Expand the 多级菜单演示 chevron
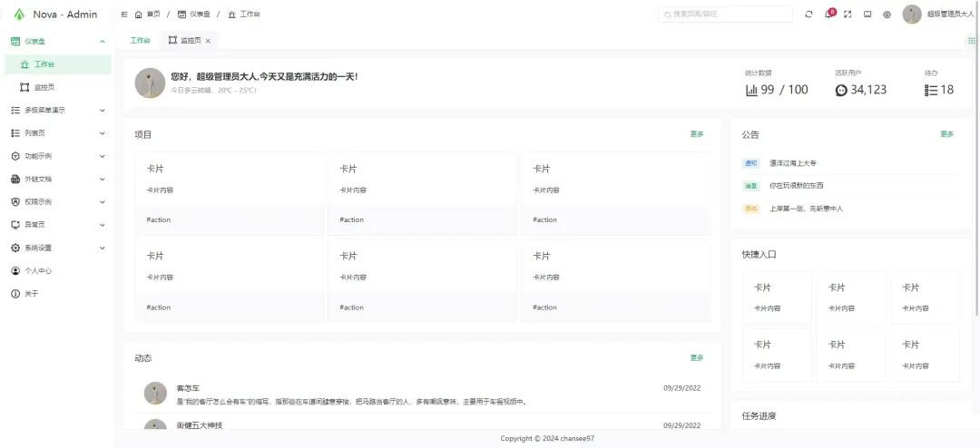 (x=103, y=111)
